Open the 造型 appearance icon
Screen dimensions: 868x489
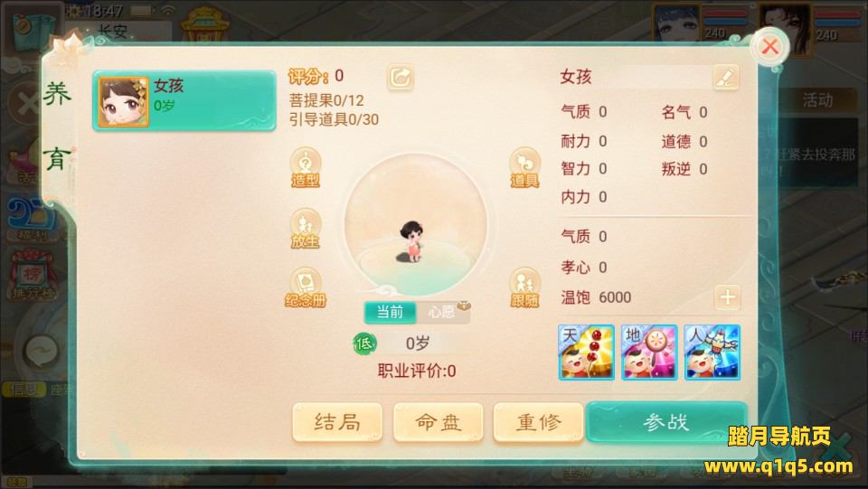coord(305,167)
